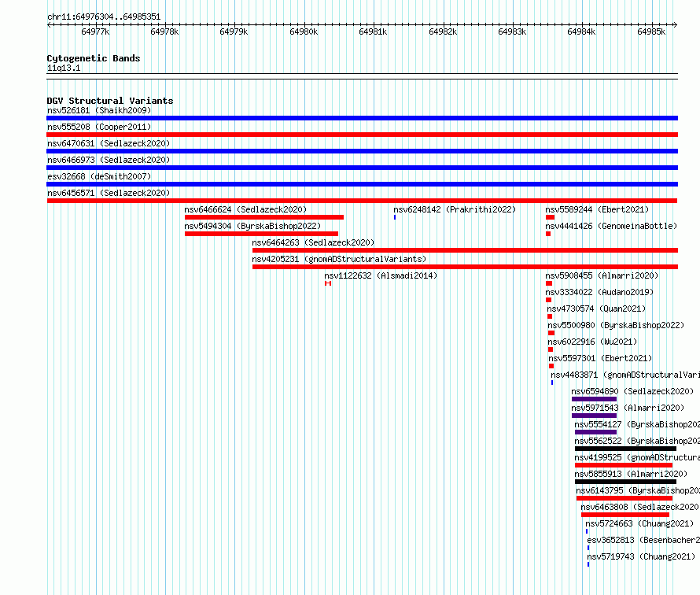Open variant nsv6466973 (Sedlazeck2020)
The width and height of the screenshot is (700, 595).
(x=109, y=160)
